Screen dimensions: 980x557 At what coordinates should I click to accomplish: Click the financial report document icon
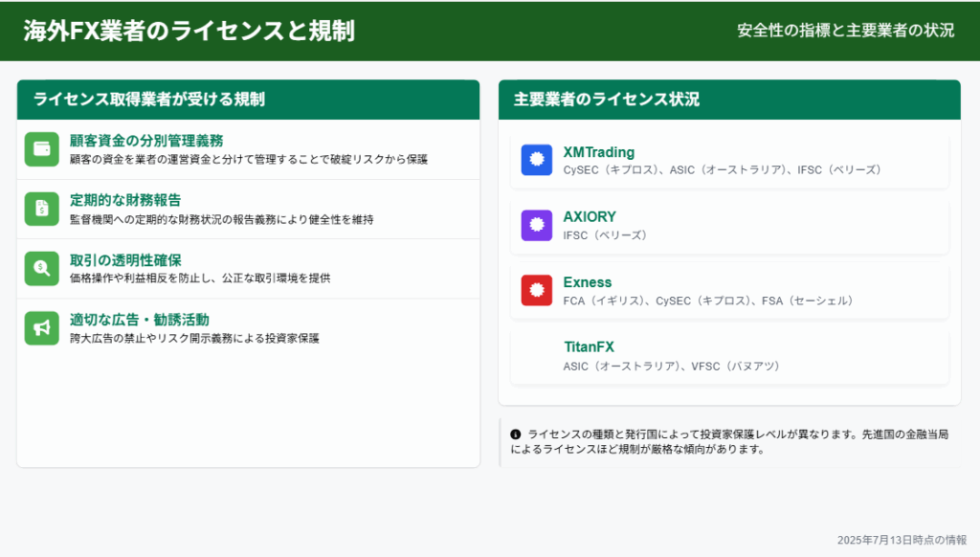[x=42, y=209]
